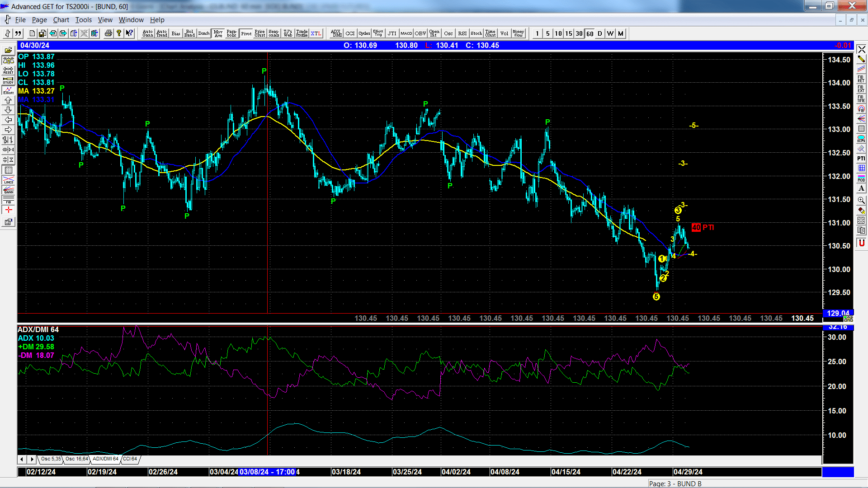This screenshot has height=488, width=868.
Task: Open the Window menu
Action: point(131,20)
